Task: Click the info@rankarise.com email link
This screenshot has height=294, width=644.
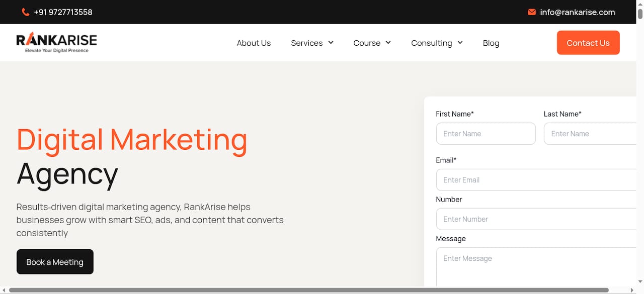Action: point(578,12)
